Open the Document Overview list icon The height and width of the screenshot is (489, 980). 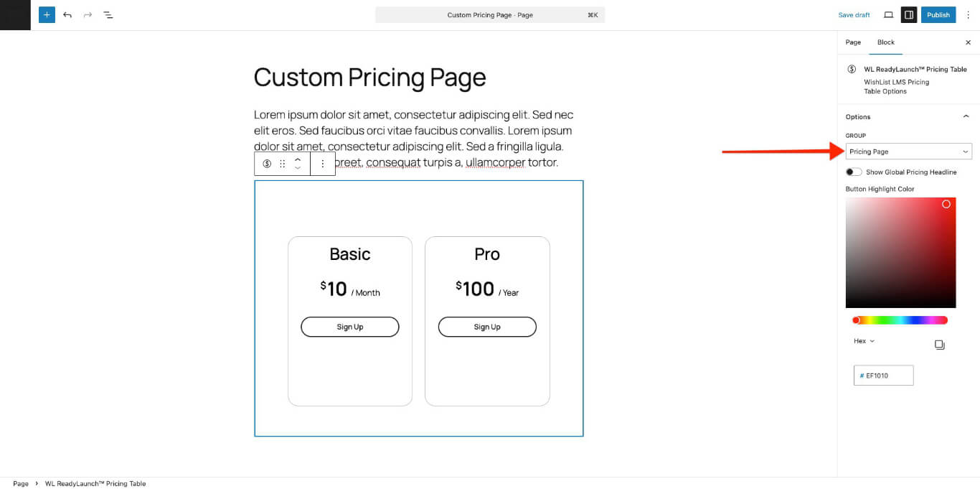click(x=108, y=14)
